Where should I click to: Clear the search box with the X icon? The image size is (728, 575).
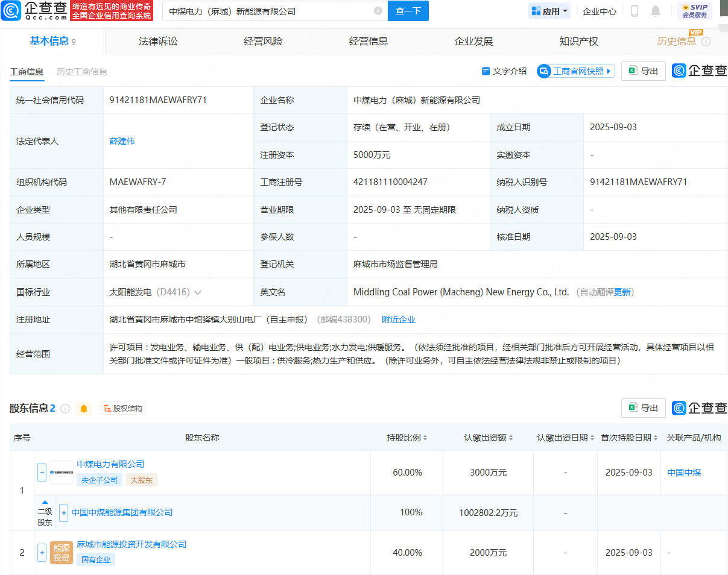point(378,11)
